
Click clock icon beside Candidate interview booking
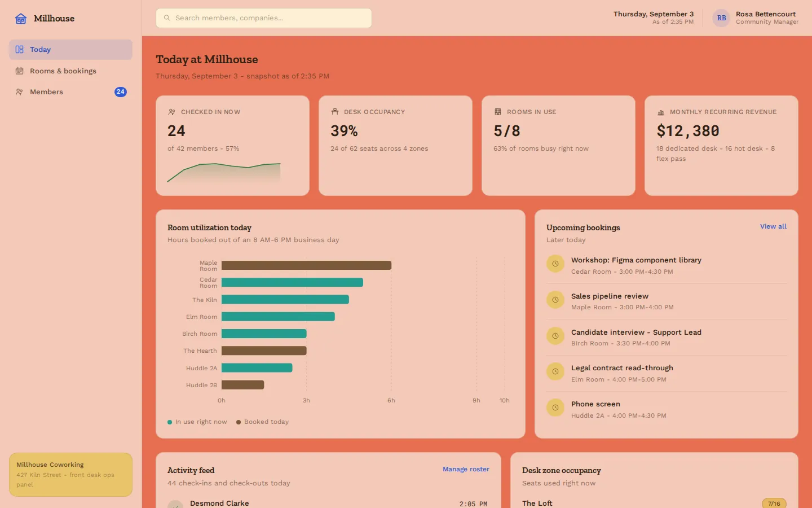point(555,336)
